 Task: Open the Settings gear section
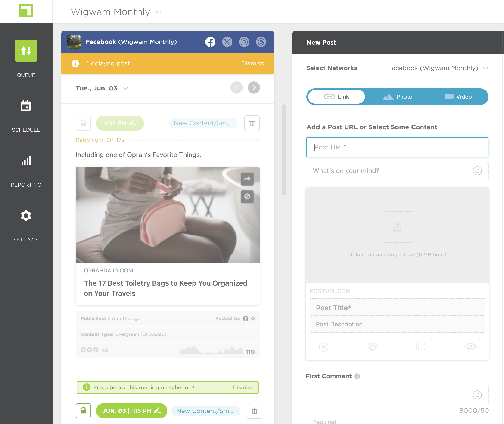(x=26, y=216)
